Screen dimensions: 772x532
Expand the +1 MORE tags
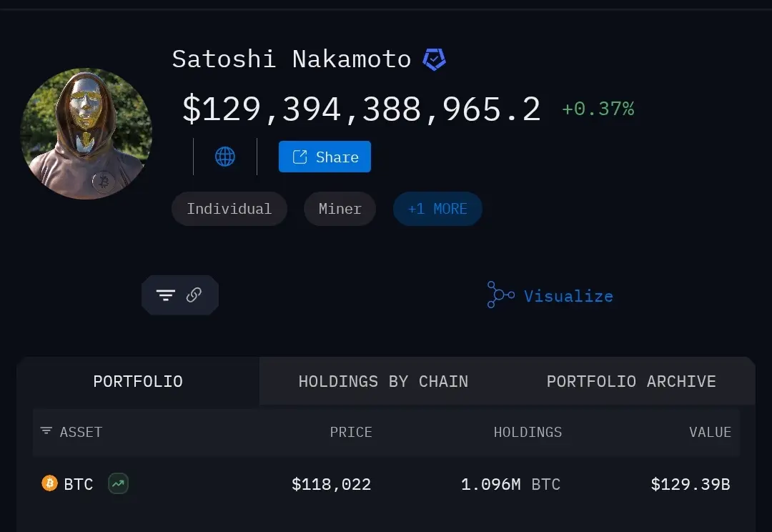437,209
